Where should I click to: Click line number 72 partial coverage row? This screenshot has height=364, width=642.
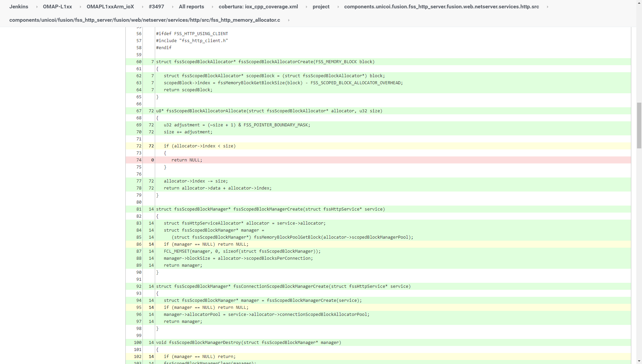click(139, 146)
